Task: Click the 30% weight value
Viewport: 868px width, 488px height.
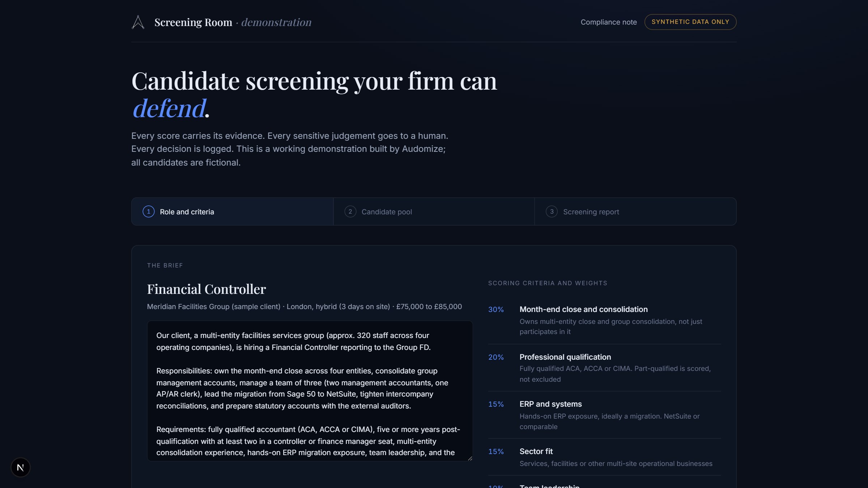Action: pos(496,309)
